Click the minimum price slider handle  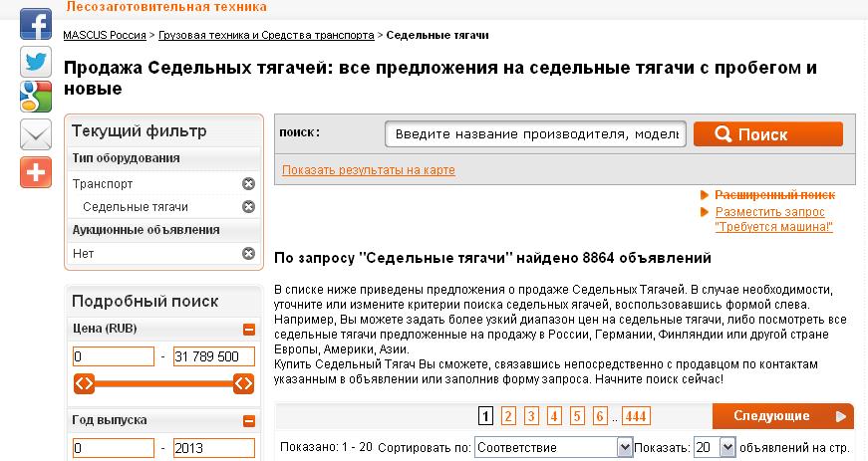(x=84, y=383)
